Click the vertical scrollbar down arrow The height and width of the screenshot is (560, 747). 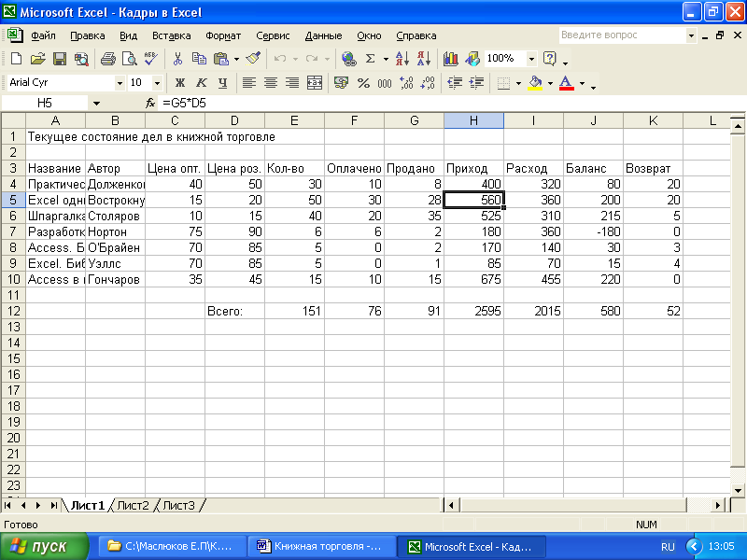pyautogui.click(x=738, y=490)
